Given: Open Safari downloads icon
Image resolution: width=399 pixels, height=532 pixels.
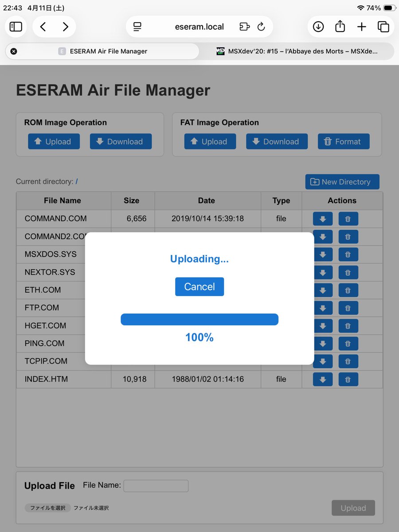Looking at the screenshot, I should [318, 27].
